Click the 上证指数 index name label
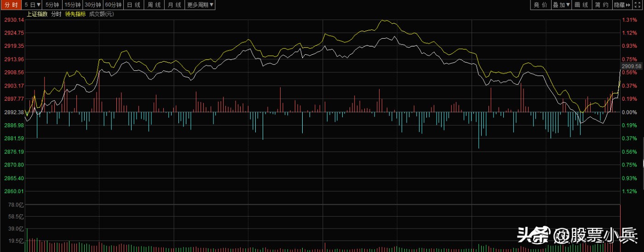This screenshot has height=252, width=644. [38, 14]
